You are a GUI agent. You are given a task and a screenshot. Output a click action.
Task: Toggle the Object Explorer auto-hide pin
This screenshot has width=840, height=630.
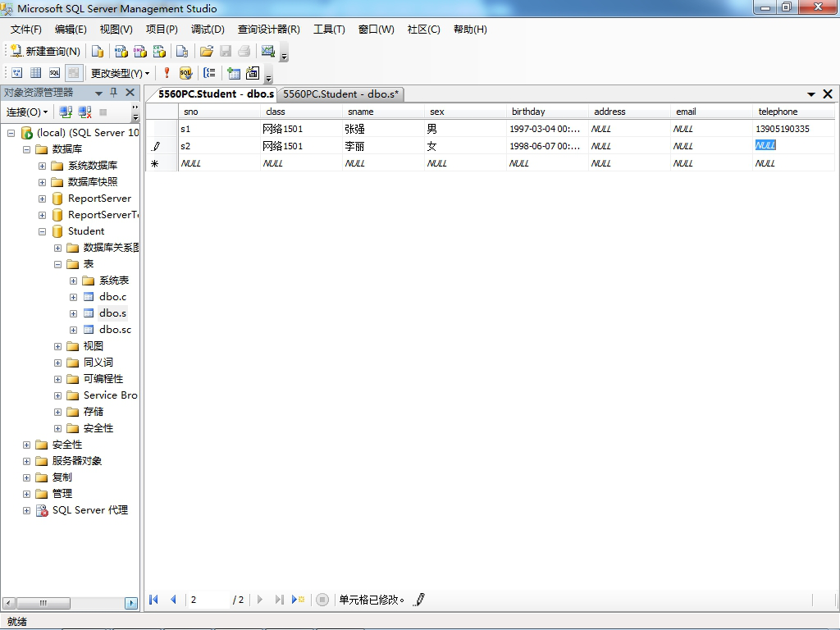pos(113,93)
